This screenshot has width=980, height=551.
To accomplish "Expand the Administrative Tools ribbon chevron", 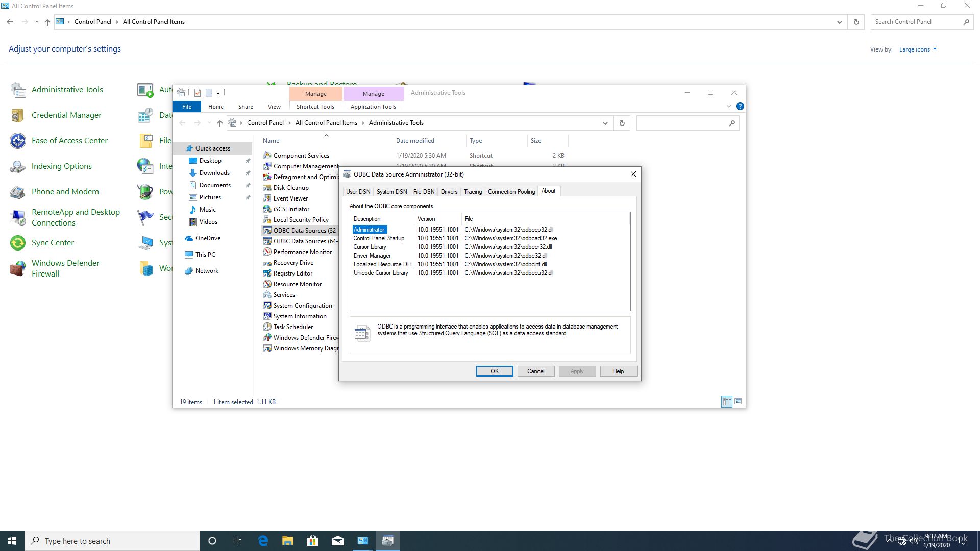I will tap(728, 106).
